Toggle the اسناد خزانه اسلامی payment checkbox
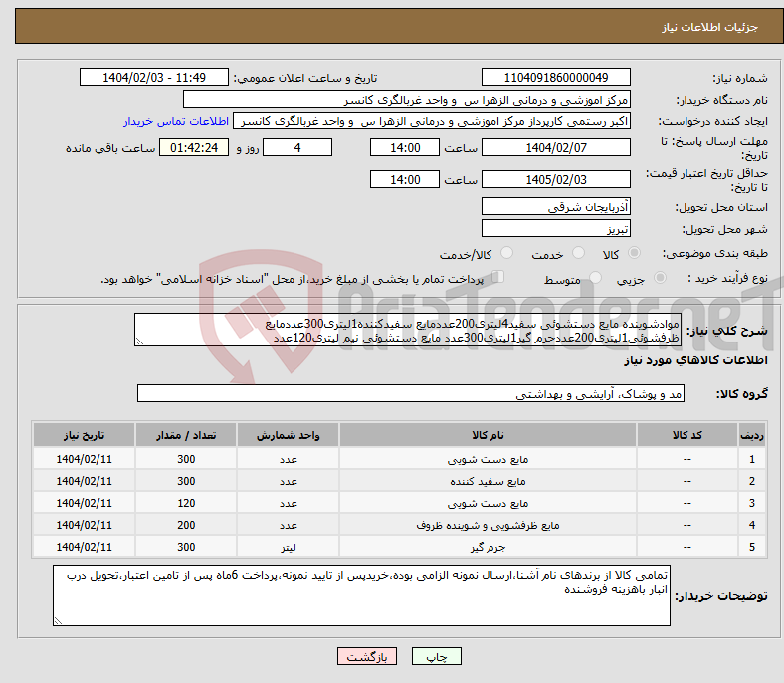The image size is (784, 683). tap(498, 277)
